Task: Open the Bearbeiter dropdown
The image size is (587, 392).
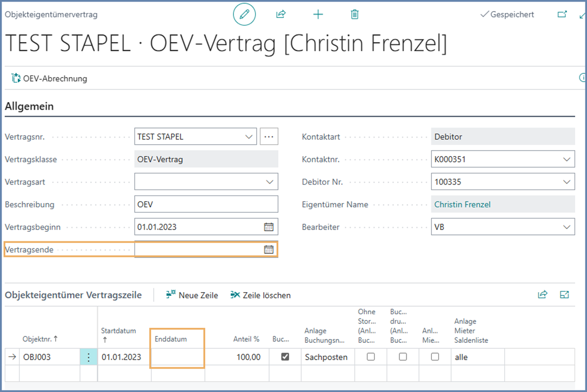Action: pyautogui.click(x=566, y=227)
